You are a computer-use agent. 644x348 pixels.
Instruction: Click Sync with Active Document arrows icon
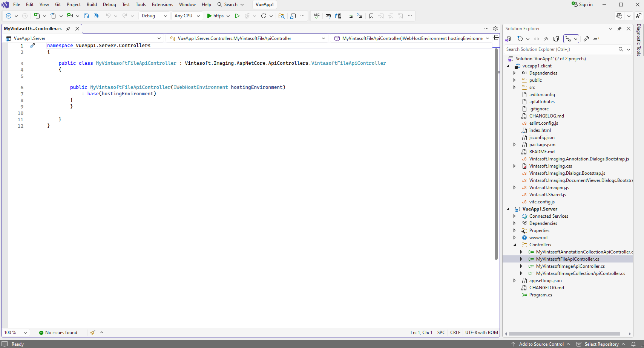(537, 39)
